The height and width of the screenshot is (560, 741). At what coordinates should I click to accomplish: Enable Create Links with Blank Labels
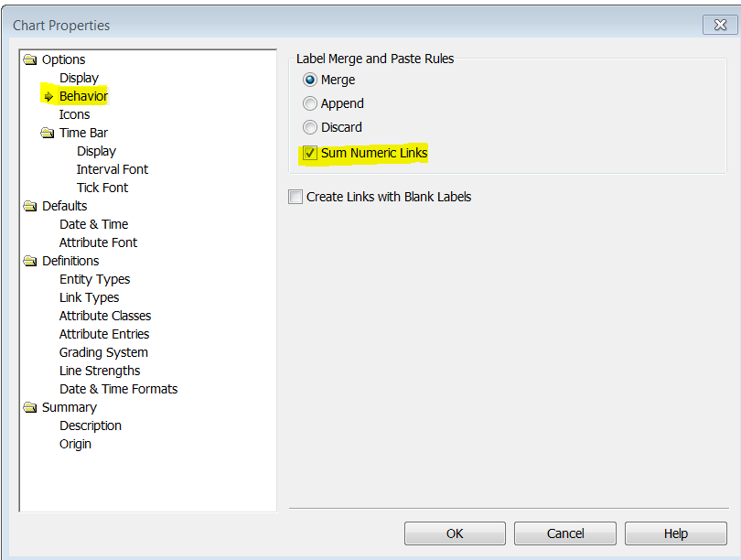(x=295, y=196)
